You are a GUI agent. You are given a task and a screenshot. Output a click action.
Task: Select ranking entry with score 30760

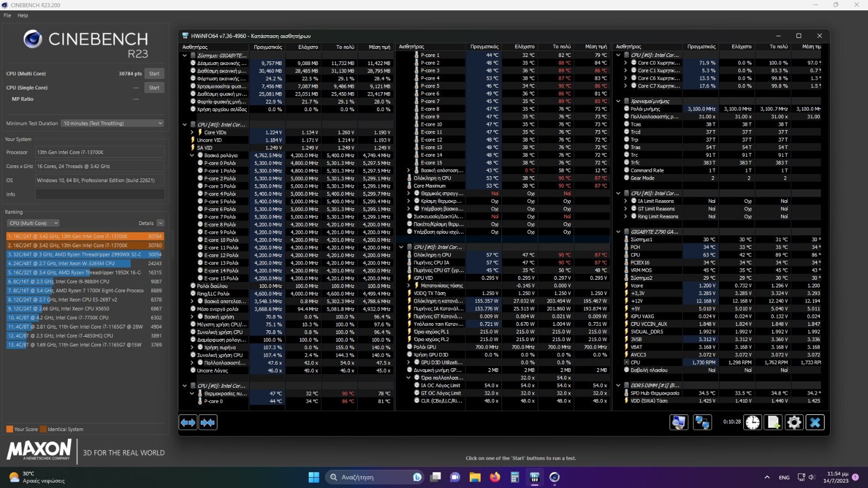coord(85,246)
